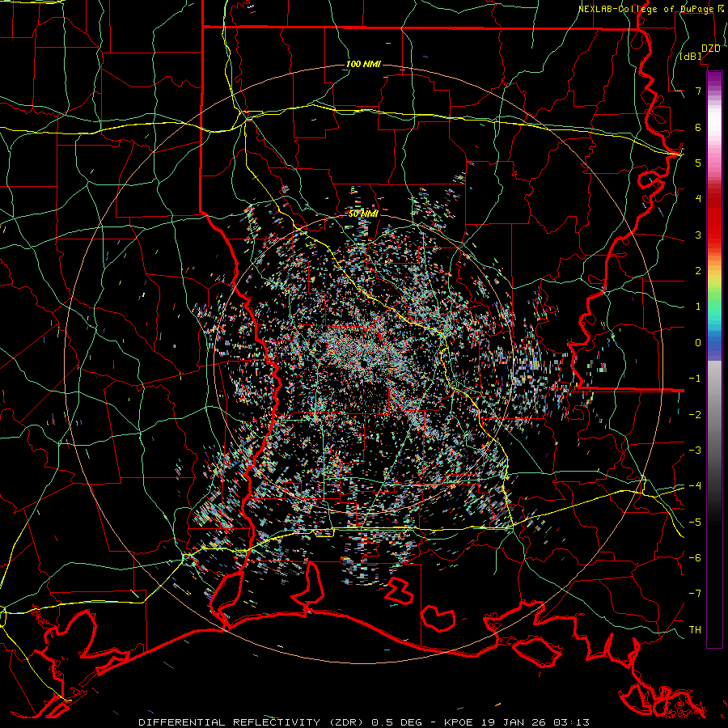The height and width of the screenshot is (728, 728).
Task: Click the gray -2 dB section of the color bar
Action: [x=714, y=414]
